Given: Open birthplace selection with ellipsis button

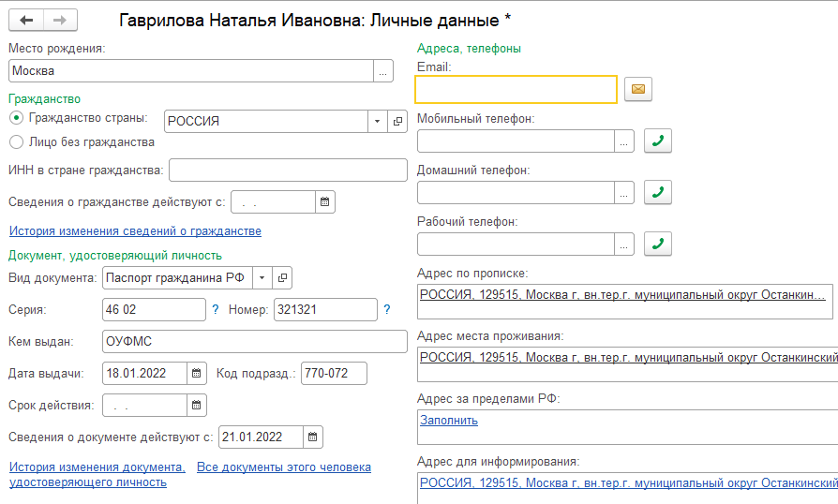Looking at the screenshot, I should click(382, 70).
